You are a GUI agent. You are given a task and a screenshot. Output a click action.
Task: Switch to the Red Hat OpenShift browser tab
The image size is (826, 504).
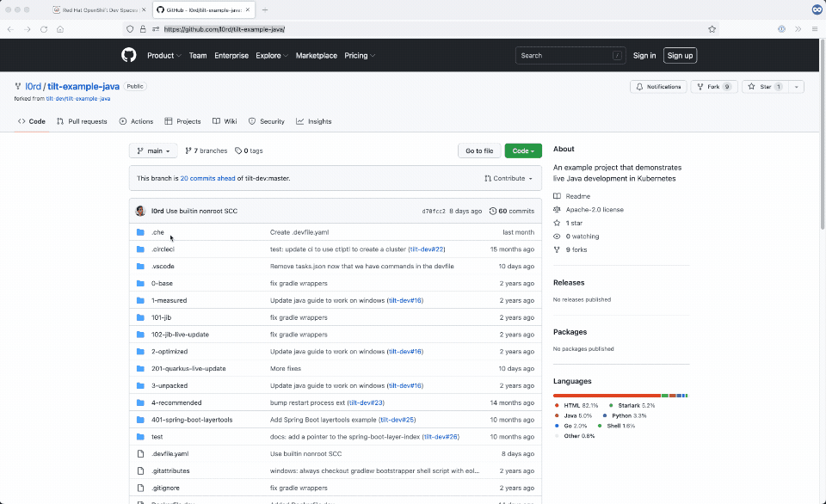click(100, 10)
